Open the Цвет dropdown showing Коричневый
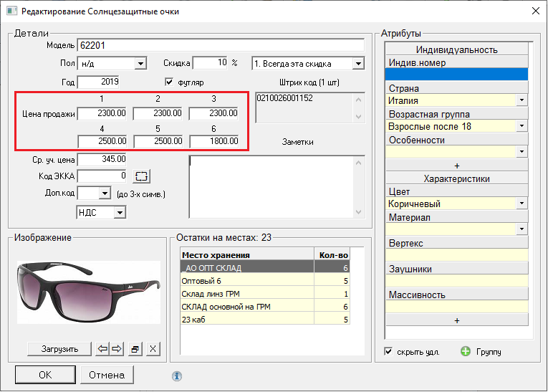The width and height of the screenshot is (548, 392). 521,204
